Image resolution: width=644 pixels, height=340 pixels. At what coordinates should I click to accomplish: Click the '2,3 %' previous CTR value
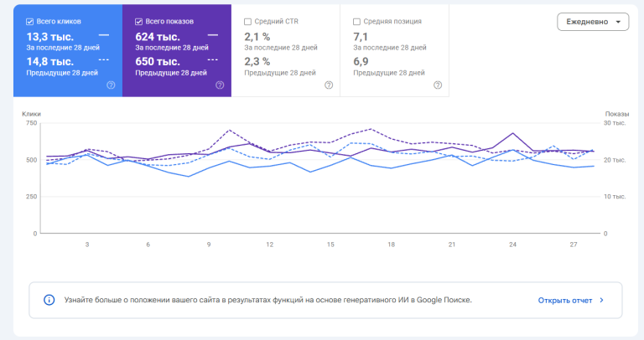[257, 61]
